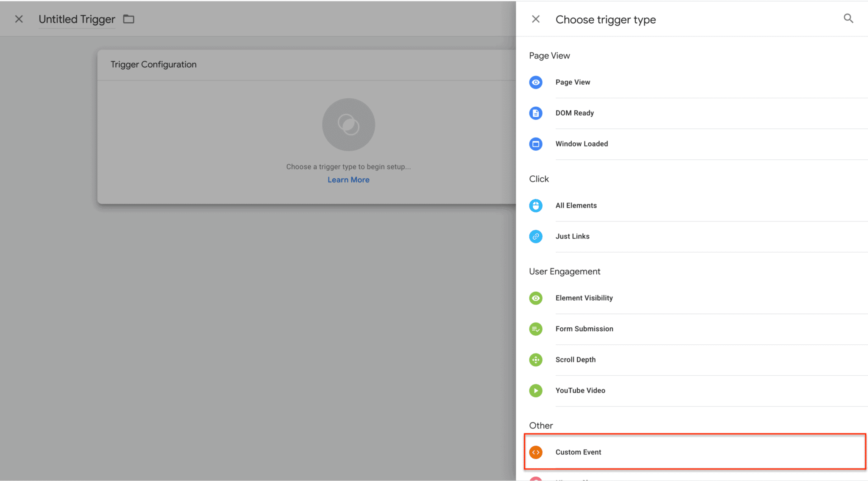Open the Learn More link
Screen dimensions: 868x481
click(x=348, y=180)
